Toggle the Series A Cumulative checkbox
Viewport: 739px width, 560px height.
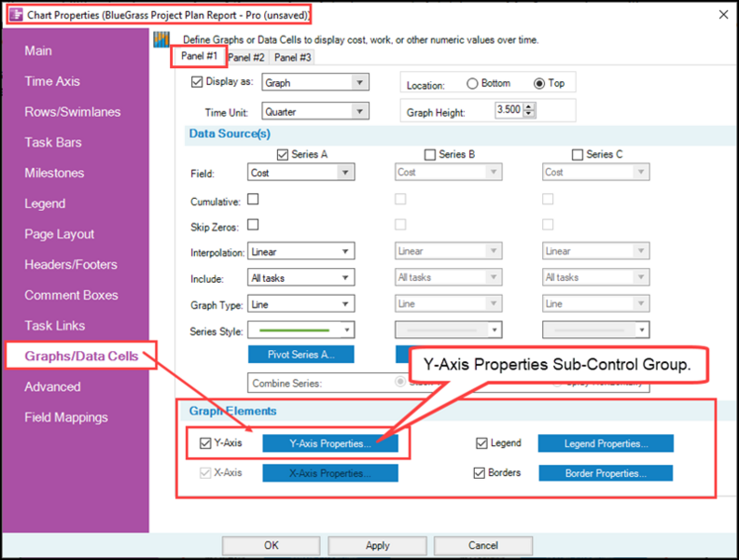[253, 200]
